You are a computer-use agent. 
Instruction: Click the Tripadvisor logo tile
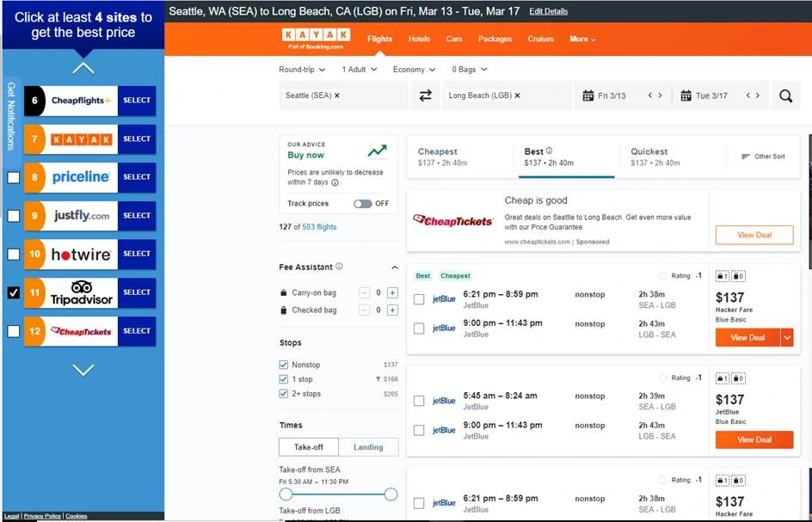tap(81, 292)
